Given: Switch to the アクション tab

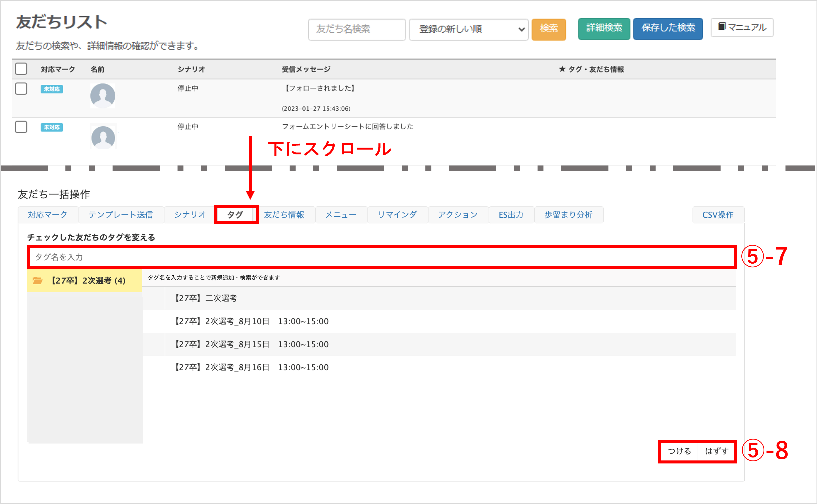Looking at the screenshot, I should click(458, 215).
